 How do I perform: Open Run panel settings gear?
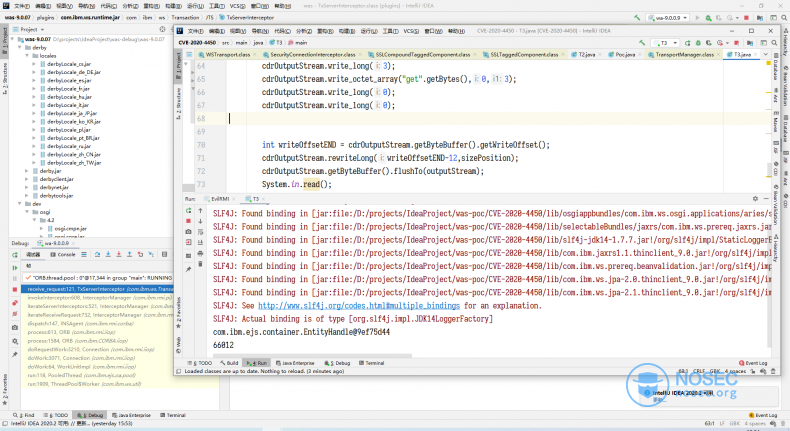[x=755, y=199]
